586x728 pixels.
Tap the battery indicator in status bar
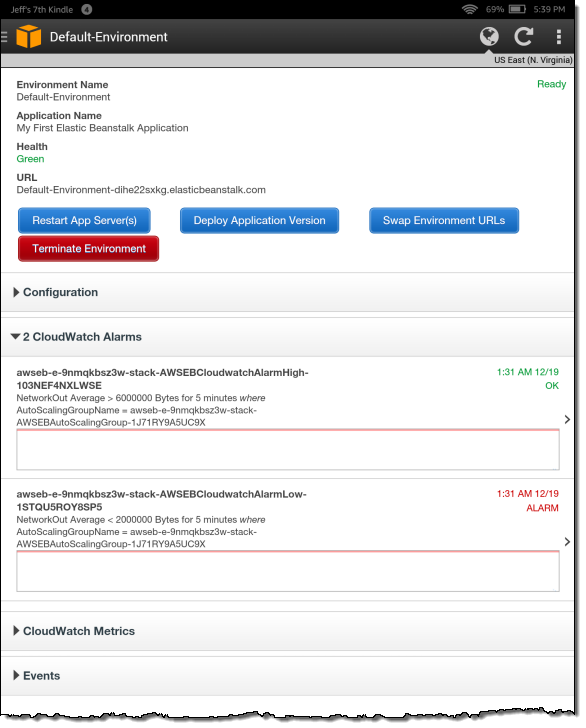pyautogui.click(x=517, y=9)
